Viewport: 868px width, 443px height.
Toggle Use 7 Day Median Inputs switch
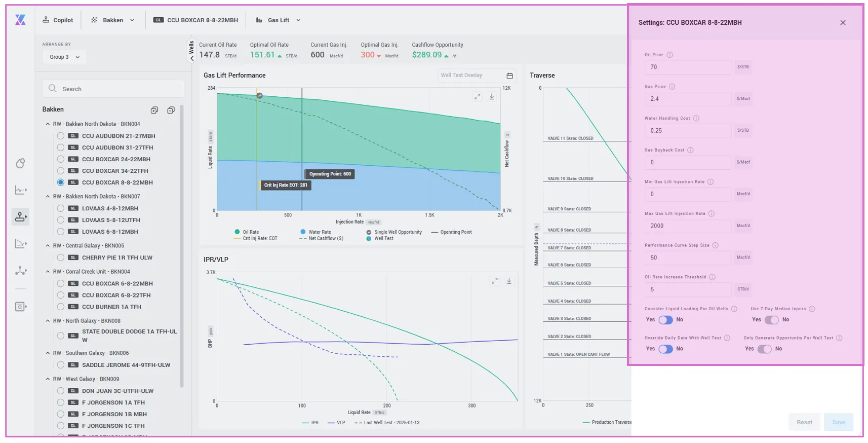point(771,320)
